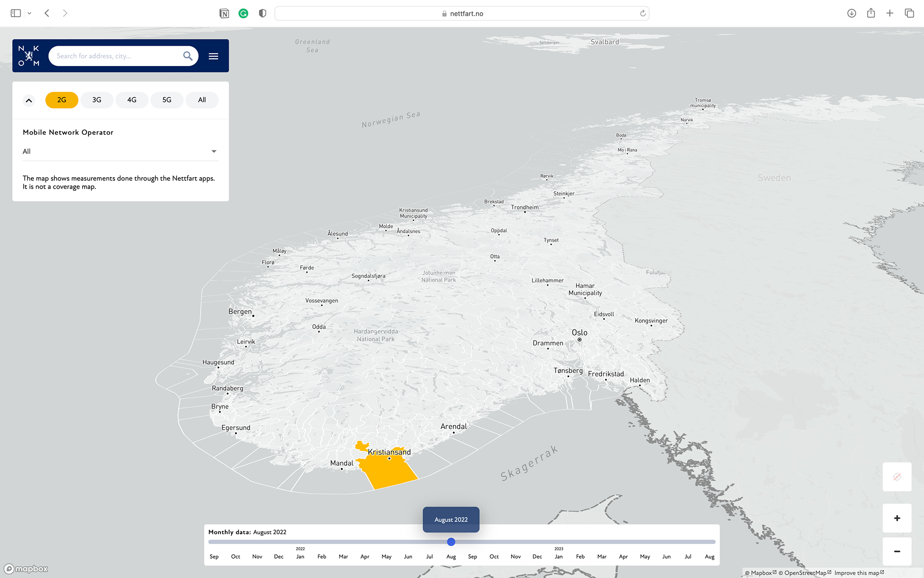Image resolution: width=924 pixels, height=578 pixels.
Task: Select the 5G network filter
Action: tap(167, 100)
